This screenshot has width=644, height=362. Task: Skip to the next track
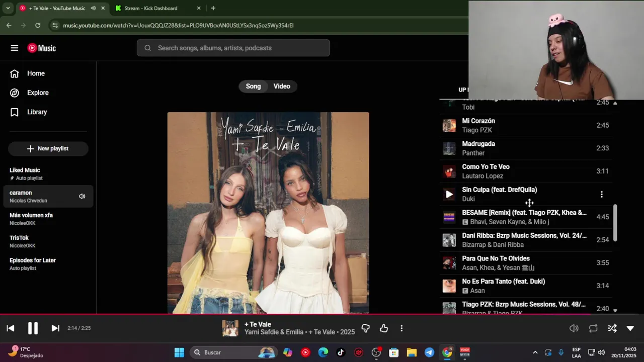coord(55,328)
